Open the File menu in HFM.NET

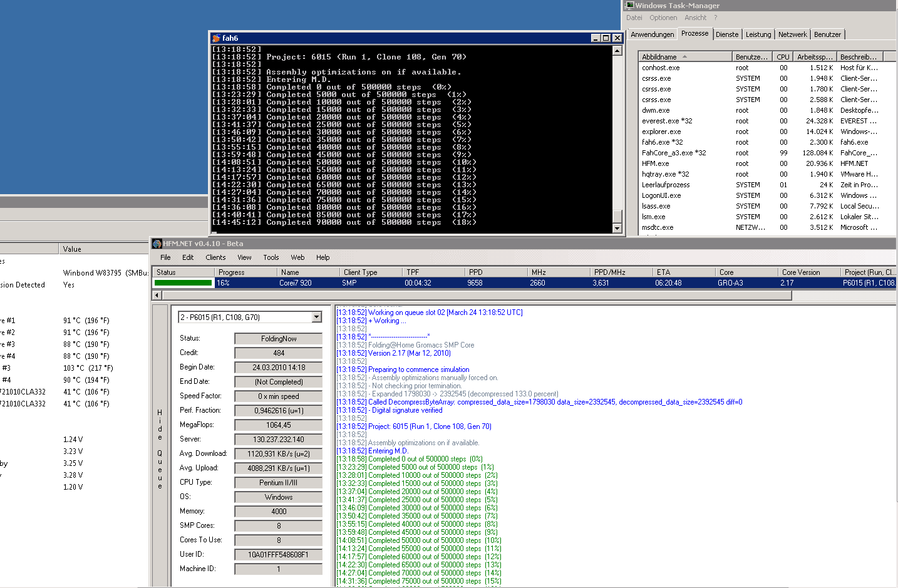tap(165, 257)
